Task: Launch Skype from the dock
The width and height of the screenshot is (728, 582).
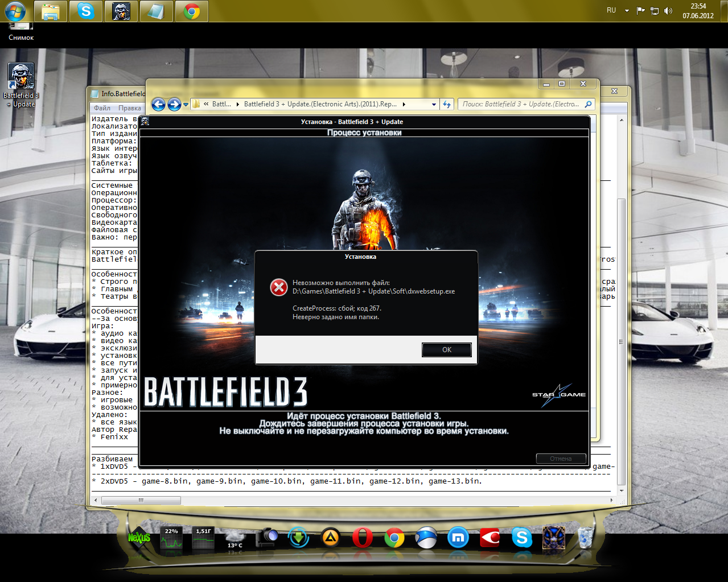Action: pos(522,537)
